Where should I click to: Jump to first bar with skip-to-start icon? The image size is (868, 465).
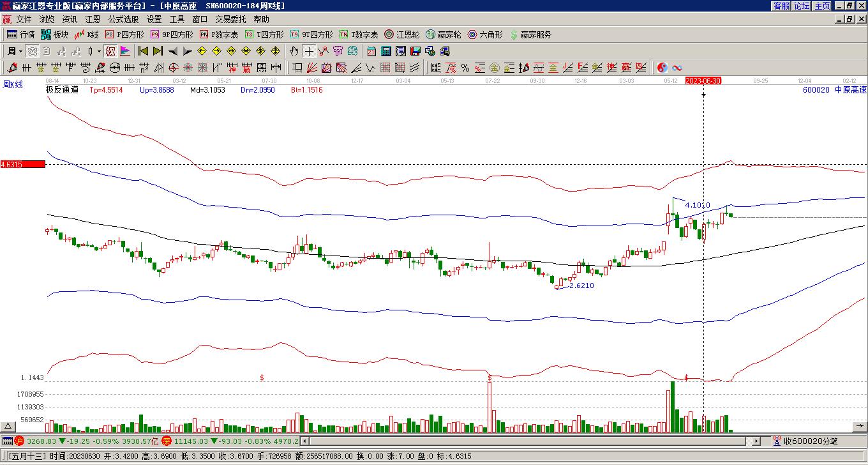point(144,51)
